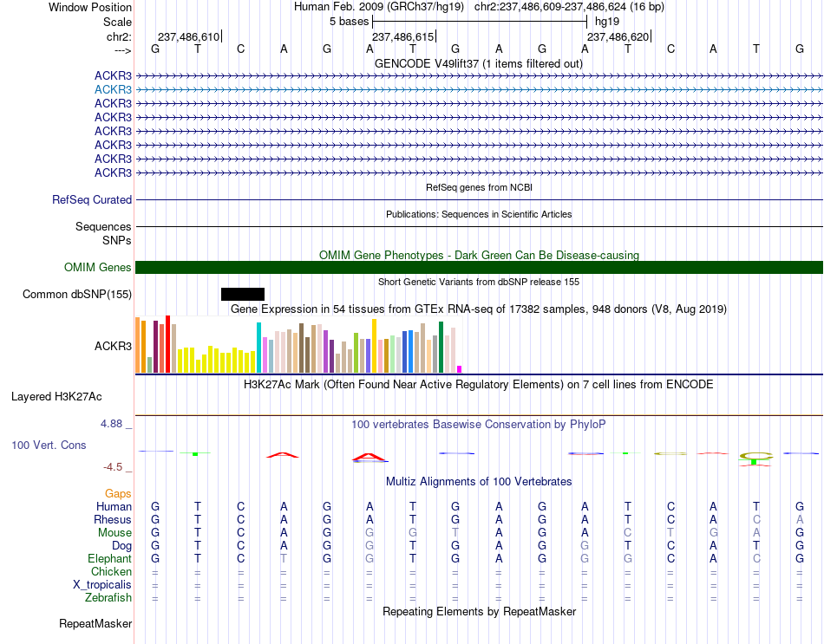The width and height of the screenshot is (824, 644).
Task: Open Repeating Elements by RepeatMasker title
Action: [x=479, y=611]
